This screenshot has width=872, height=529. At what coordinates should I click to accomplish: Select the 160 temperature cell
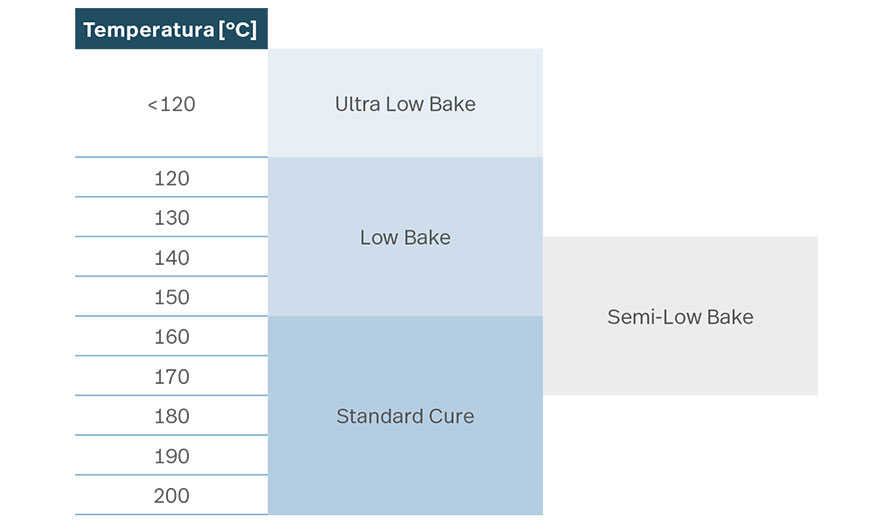[x=171, y=337]
